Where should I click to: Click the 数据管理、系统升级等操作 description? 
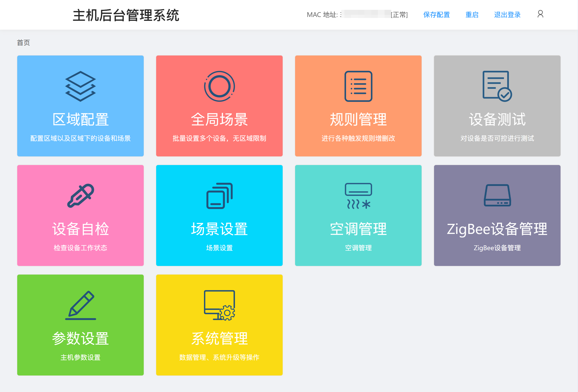[x=219, y=357]
